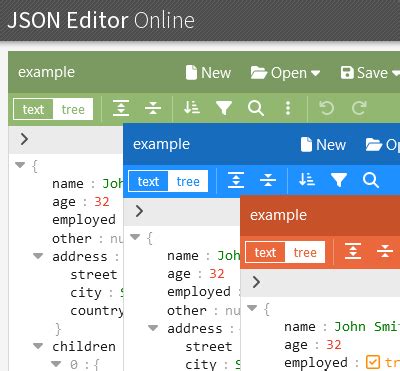Click the JSON Editor Online title
Viewport: 400px width, 371px height.
pos(101,20)
